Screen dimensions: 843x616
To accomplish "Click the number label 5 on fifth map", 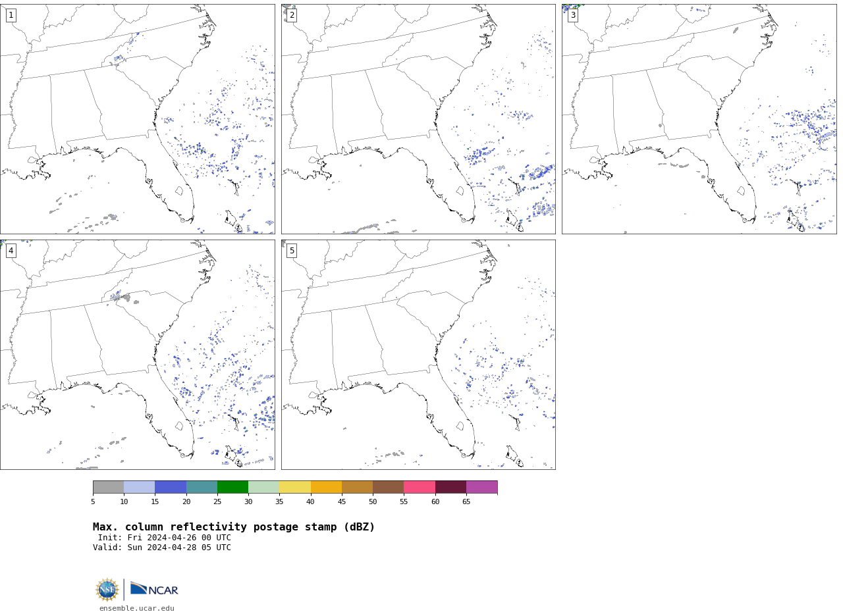I will (292, 251).
